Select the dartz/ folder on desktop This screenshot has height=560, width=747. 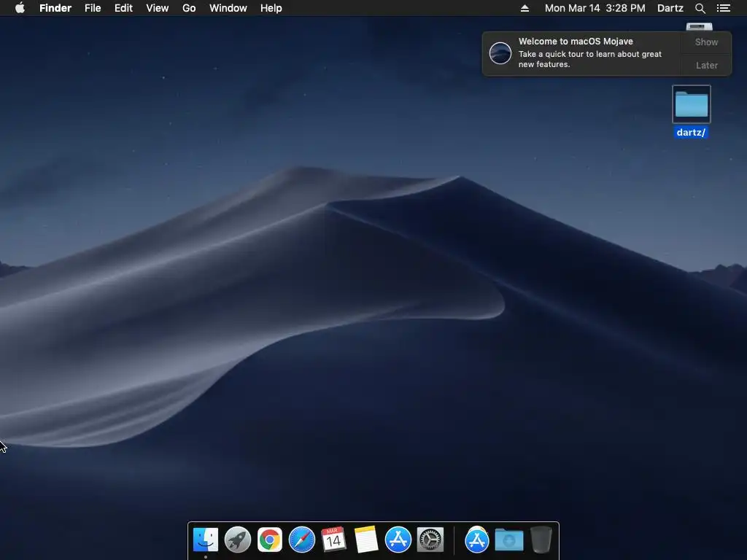[x=692, y=104]
